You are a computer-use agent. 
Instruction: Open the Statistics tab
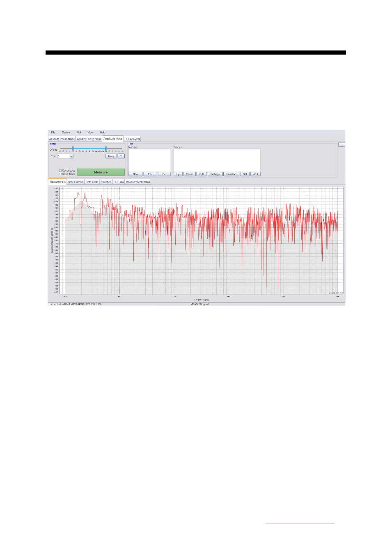click(106, 182)
